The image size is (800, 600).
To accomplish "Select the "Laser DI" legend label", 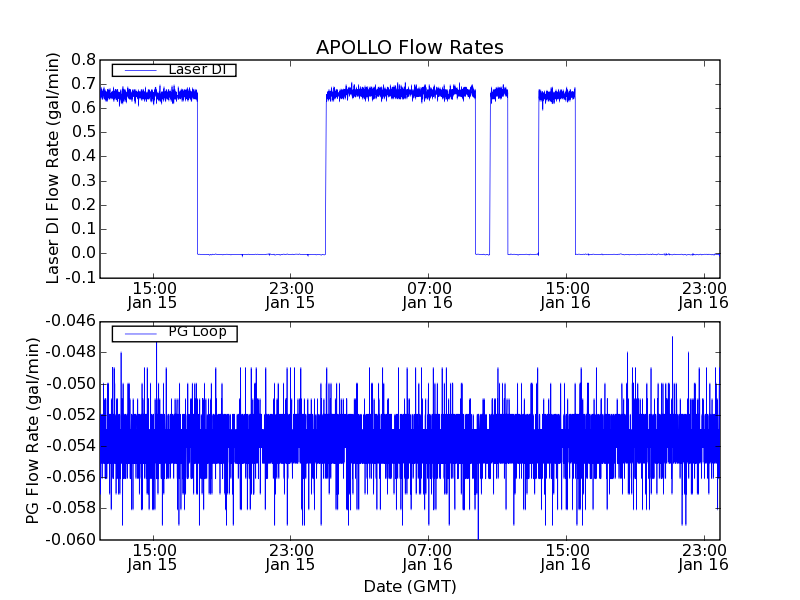I will pos(197,69).
